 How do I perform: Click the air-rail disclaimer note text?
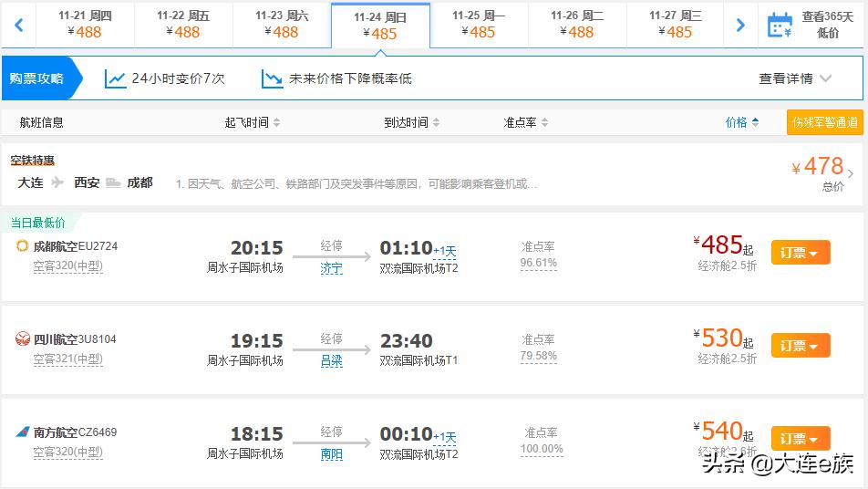tap(356, 184)
